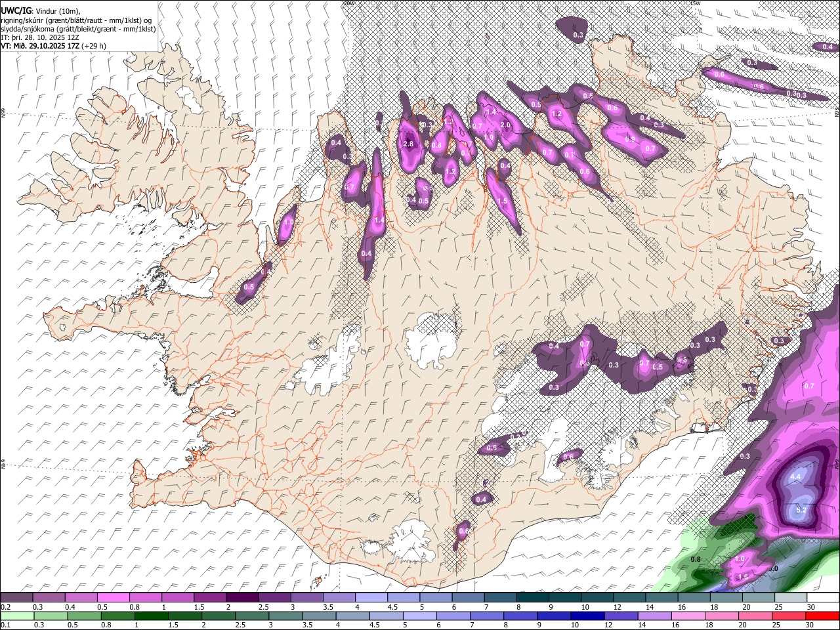Click the '20W' longitude label
840x630 pixels.
click(348, 3)
